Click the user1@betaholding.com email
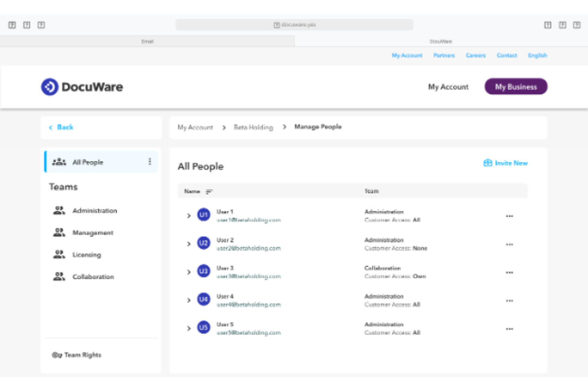588x392 pixels. click(249, 220)
